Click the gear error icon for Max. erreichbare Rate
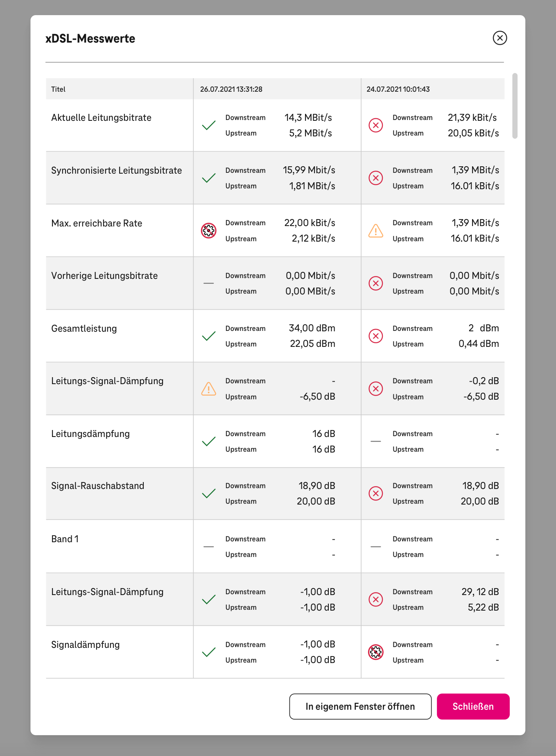Image resolution: width=556 pixels, height=756 pixels. [209, 231]
